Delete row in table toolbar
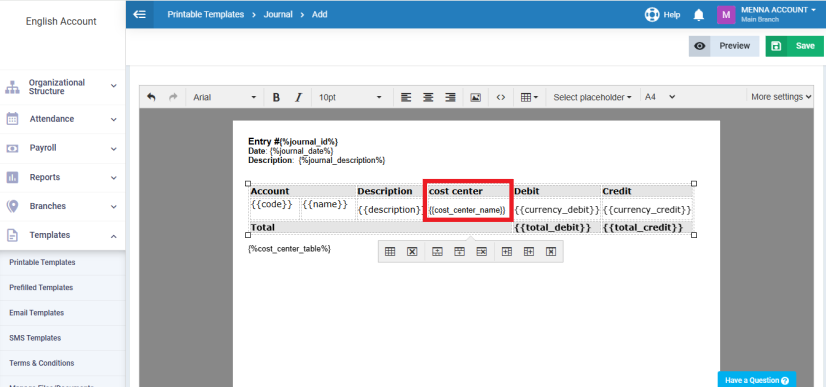Viewport: 826px width, 387px height. pos(481,252)
